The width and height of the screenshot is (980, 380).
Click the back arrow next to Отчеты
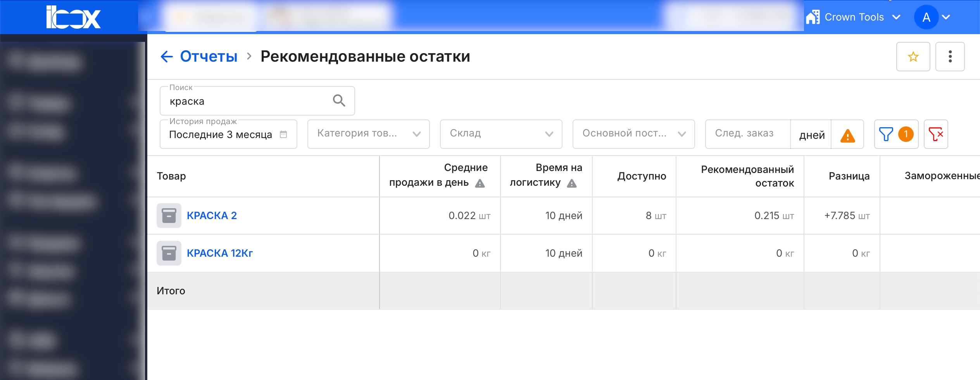(167, 57)
